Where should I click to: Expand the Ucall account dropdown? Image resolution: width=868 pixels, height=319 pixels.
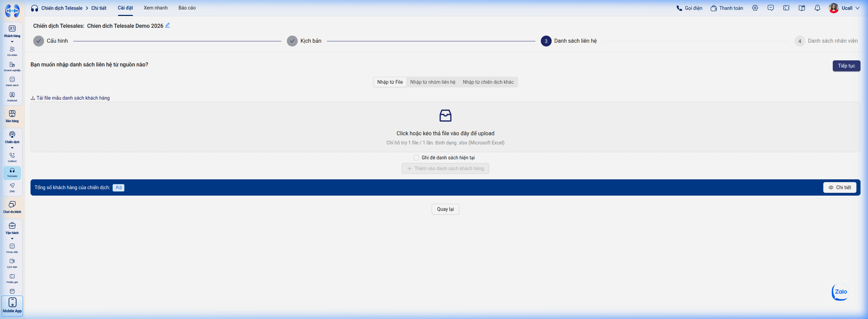844,8
